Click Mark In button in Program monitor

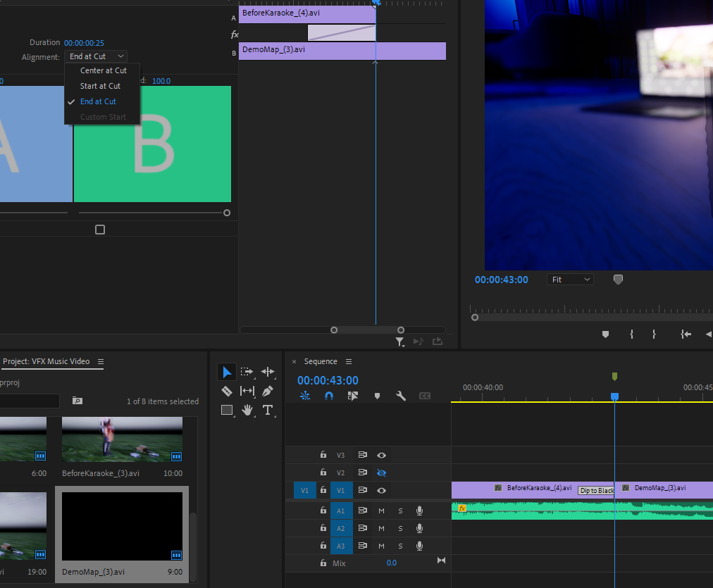point(631,334)
